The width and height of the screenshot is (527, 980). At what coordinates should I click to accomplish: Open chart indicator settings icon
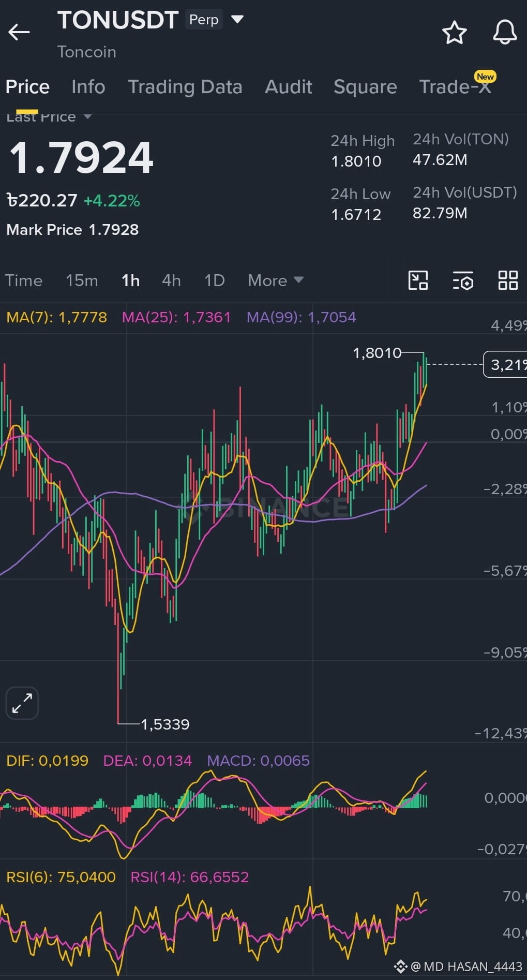[x=463, y=280]
